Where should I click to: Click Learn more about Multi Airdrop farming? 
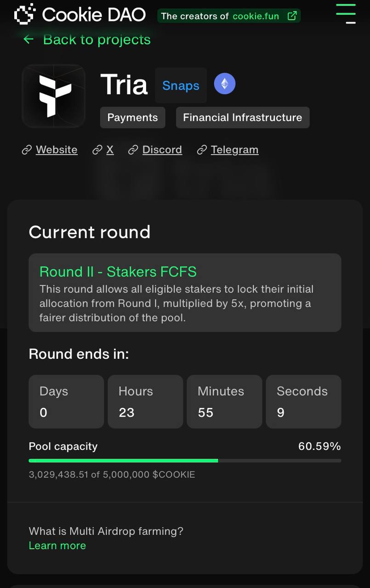tap(57, 545)
